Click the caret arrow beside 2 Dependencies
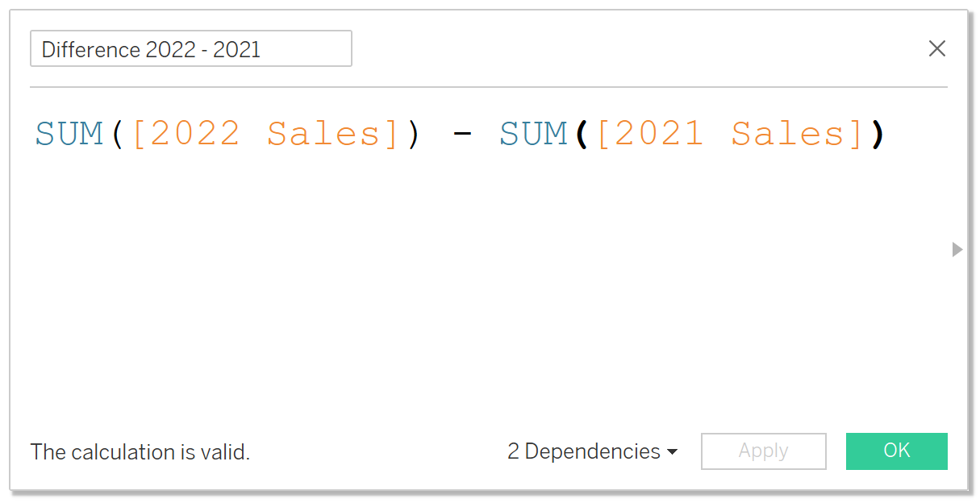Image resolution: width=980 pixels, height=503 pixels. coord(672,452)
